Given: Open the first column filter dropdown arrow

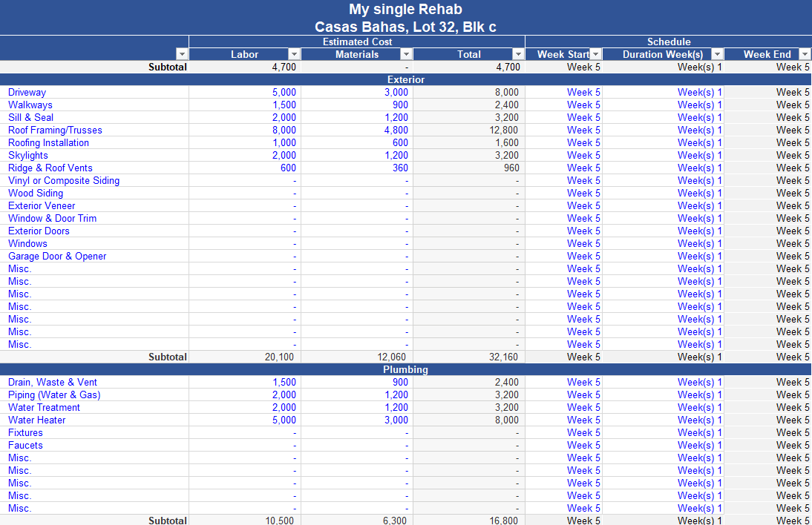Looking at the screenshot, I should click(x=182, y=54).
